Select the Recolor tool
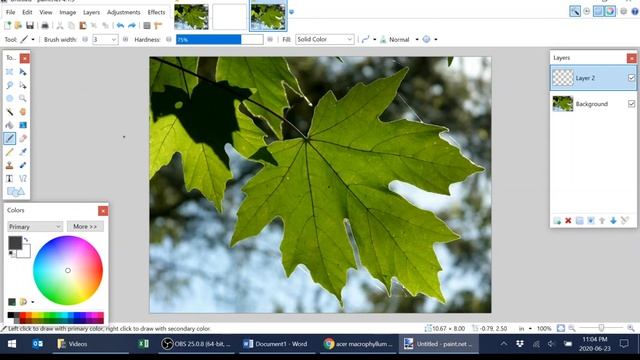This screenshot has width=640, height=360. click(x=23, y=165)
